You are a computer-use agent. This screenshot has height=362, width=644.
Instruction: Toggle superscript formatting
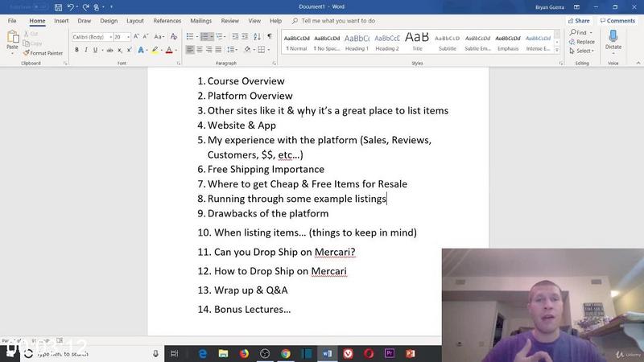(x=129, y=50)
